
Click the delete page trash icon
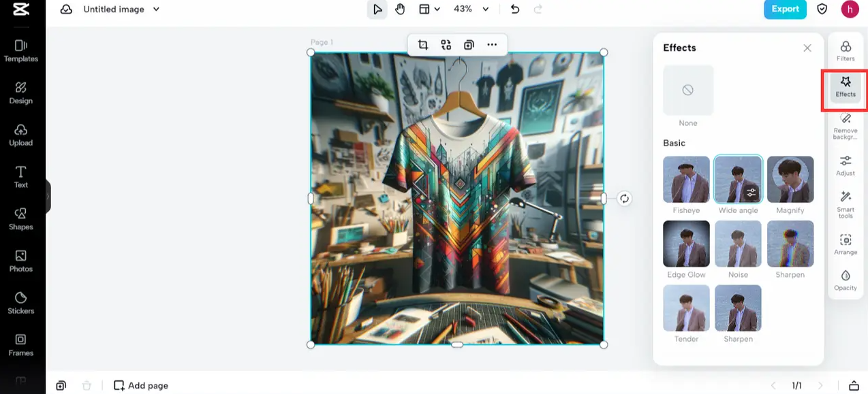pos(87,385)
